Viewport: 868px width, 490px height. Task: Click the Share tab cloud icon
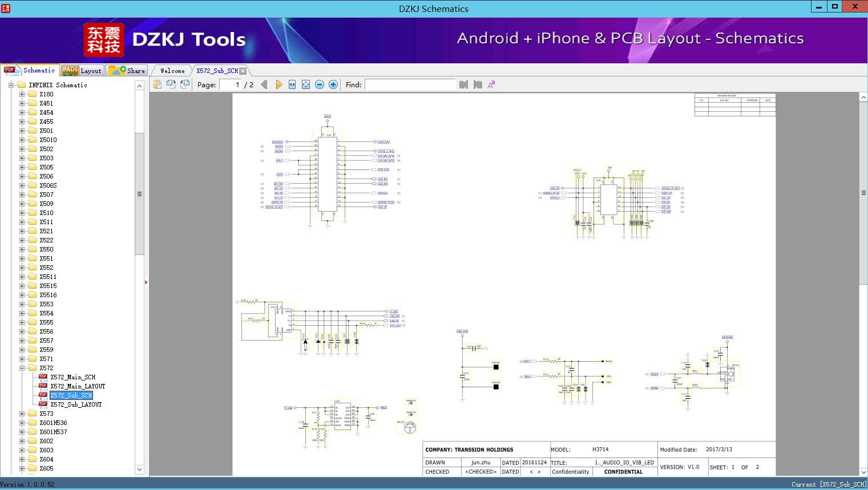pyautogui.click(x=117, y=70)
